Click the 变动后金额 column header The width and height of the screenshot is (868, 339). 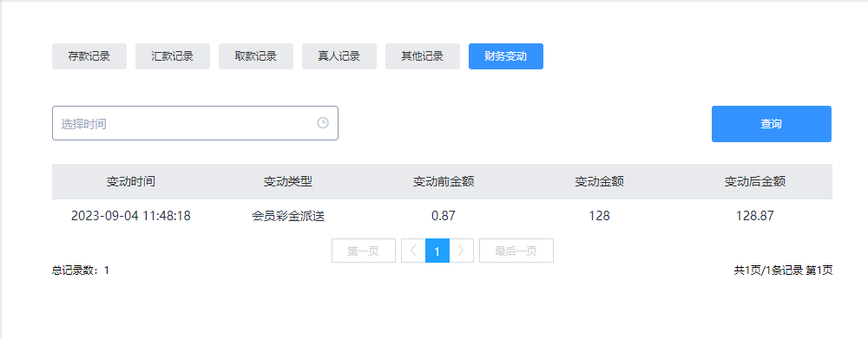pyautogui.click(x=755, y=181)
